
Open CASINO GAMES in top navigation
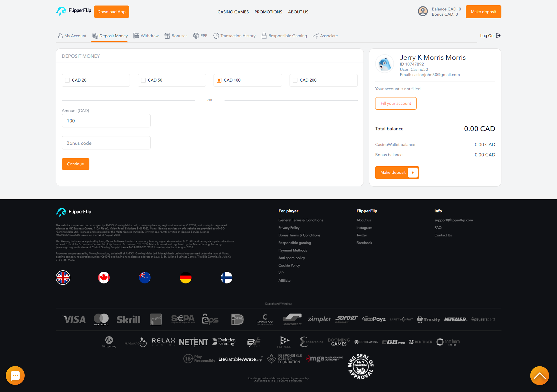tap(233, 12)
